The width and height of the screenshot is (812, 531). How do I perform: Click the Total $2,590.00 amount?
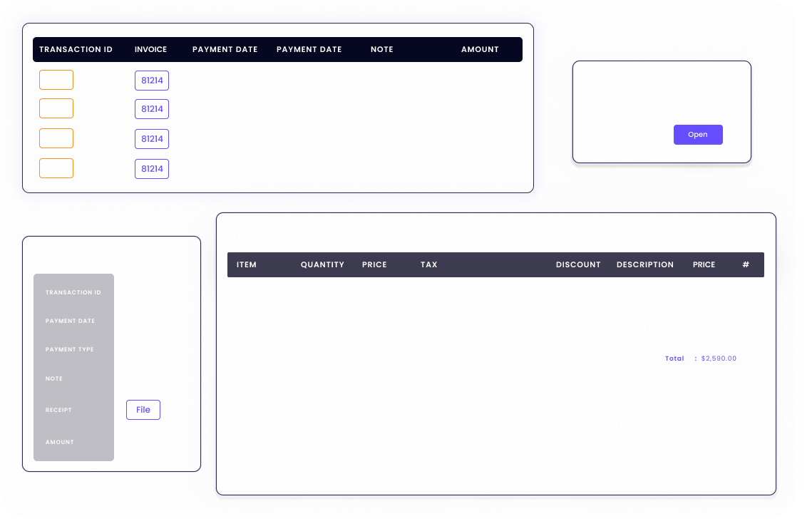click(x=718, y=359)
